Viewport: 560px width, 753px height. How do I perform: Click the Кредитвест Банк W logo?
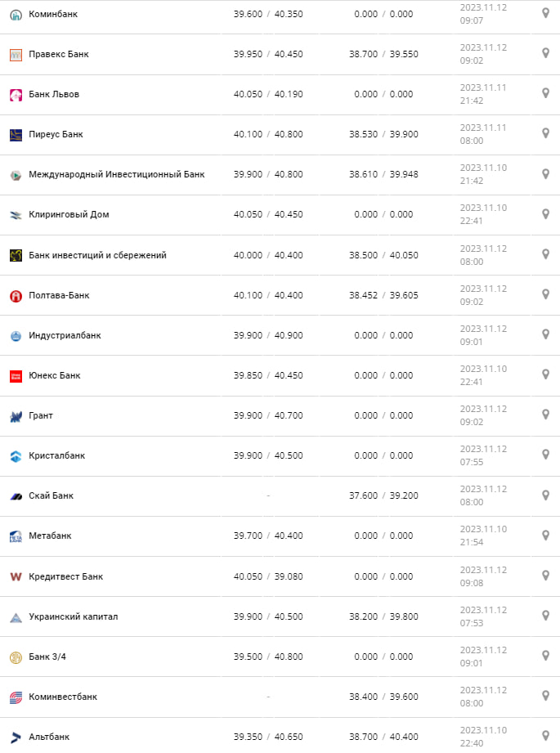pyautogui.click(x=16, y=576)
